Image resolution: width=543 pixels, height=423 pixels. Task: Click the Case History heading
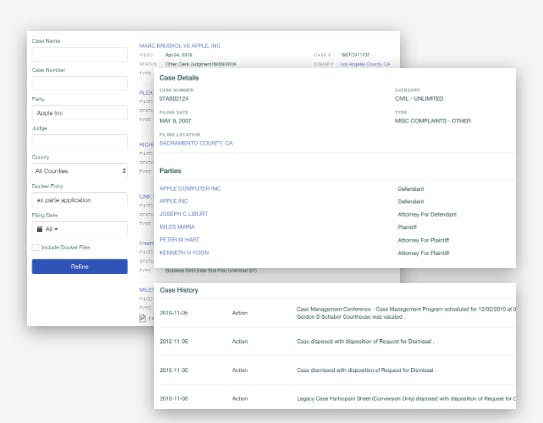179,290
